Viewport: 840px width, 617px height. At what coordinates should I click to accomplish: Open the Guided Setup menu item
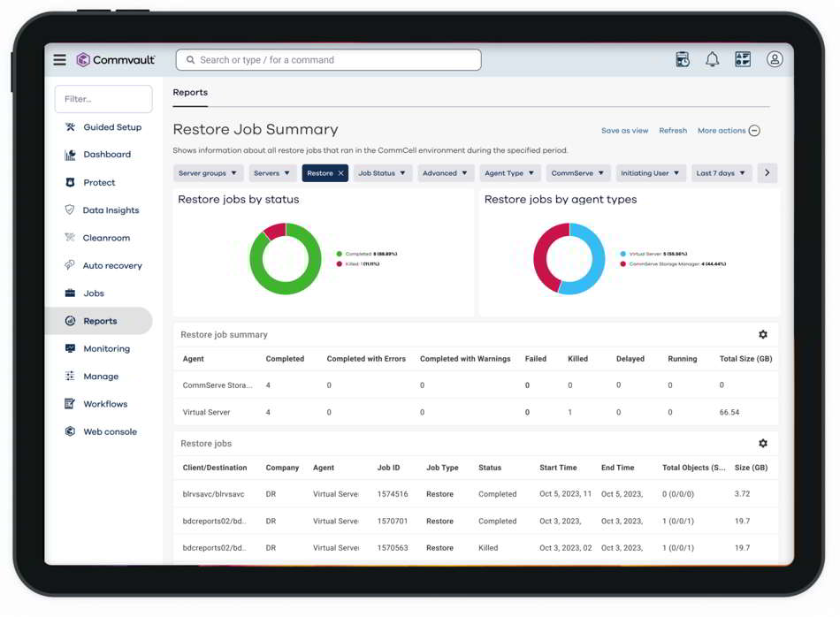click(x=112, y=127)
